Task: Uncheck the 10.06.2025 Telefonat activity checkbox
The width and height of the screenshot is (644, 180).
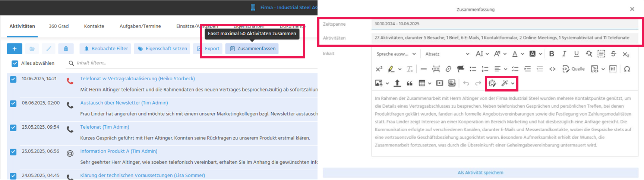Action: point(13,79)
